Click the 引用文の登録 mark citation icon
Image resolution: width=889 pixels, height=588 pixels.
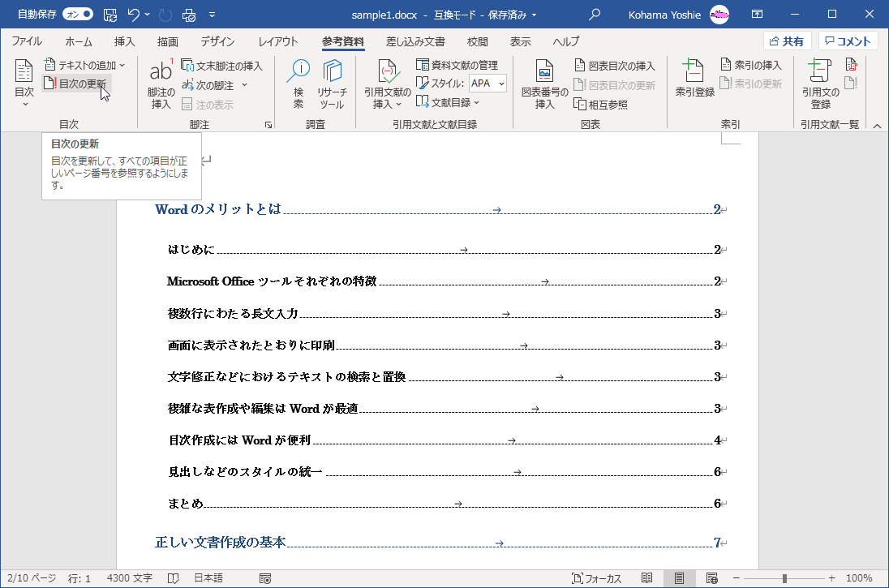click(820, 84)
